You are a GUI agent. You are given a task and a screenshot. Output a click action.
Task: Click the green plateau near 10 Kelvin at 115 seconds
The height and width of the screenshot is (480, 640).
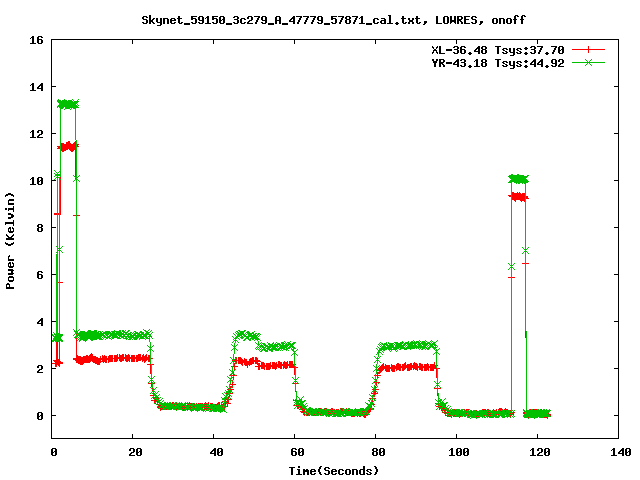[x=518, y=179]
